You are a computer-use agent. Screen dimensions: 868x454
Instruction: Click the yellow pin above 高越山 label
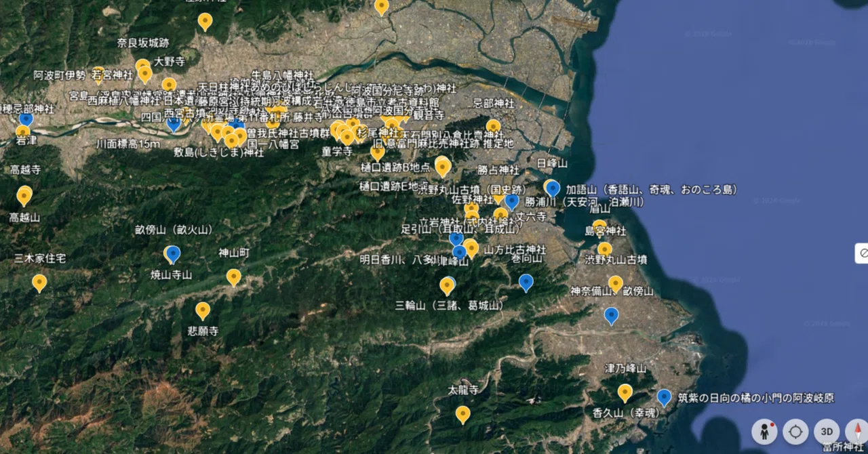click(24, 197)
